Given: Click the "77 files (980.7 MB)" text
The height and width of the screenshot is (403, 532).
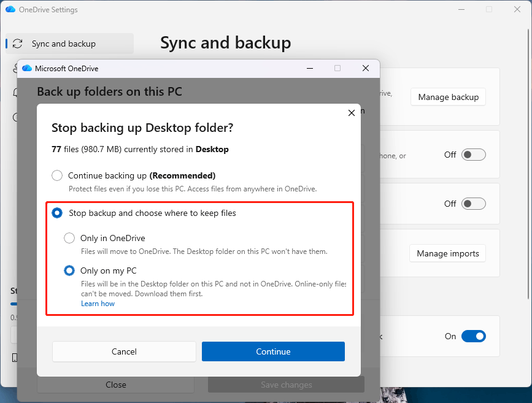Looking at the screenshot, I should pos(87,149).
